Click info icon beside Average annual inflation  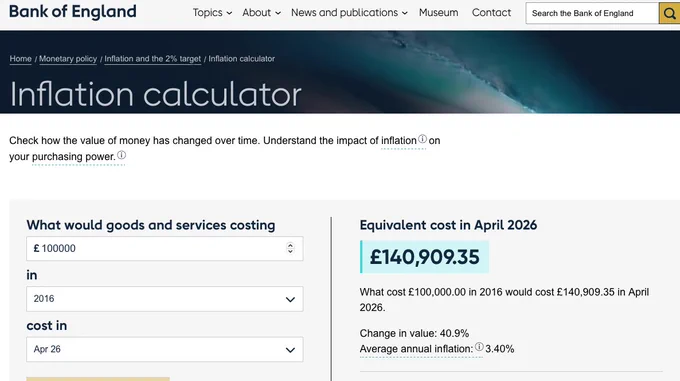479,347
